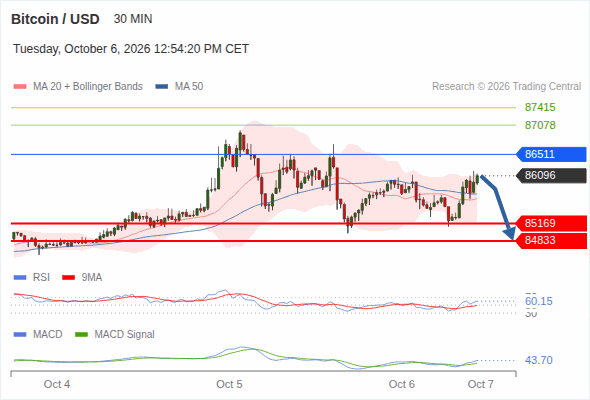Click the MA 20 + Bollinger Bands legend label
Image resolution: width=590 pixels, height=400 pixels.
(88, 87)
